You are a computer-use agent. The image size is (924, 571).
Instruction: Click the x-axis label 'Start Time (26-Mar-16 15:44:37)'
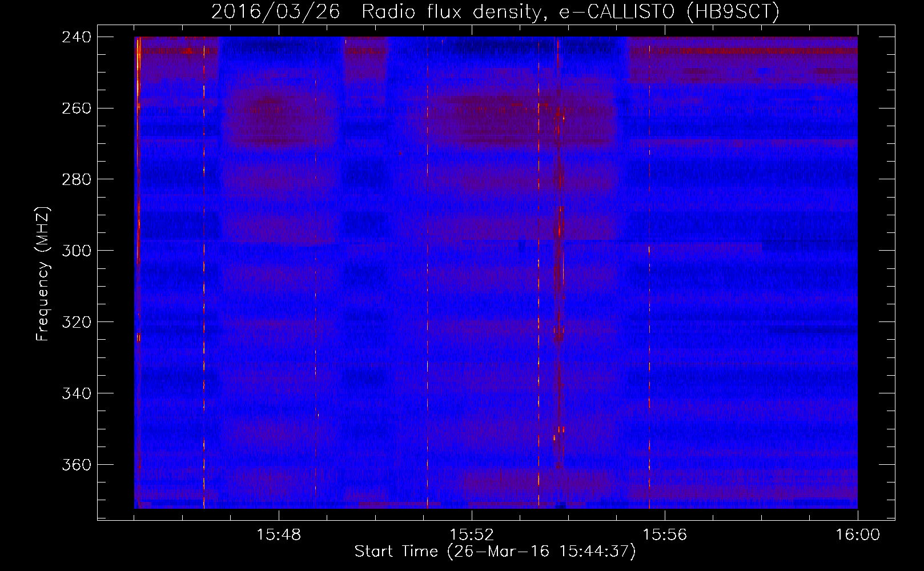pyautogui.click(x=495, y=552)
